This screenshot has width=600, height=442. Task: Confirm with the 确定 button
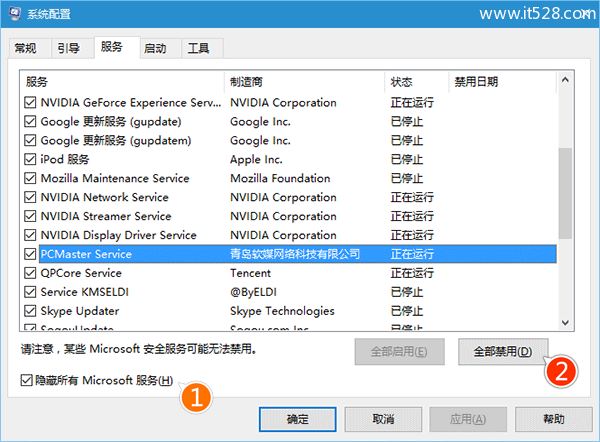(298, 419)
